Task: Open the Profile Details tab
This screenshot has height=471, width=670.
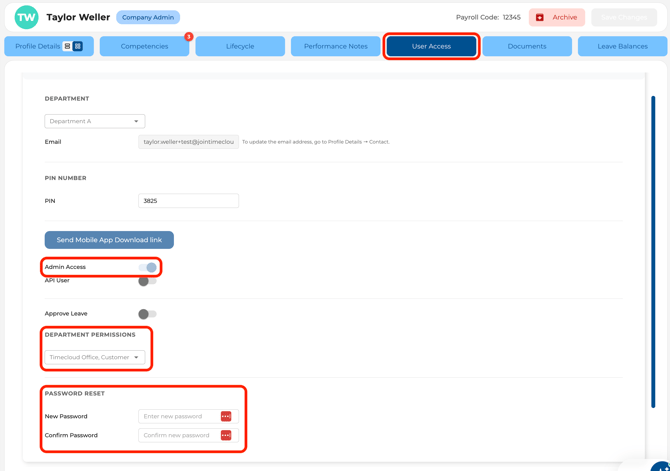Action: [49, 46]
